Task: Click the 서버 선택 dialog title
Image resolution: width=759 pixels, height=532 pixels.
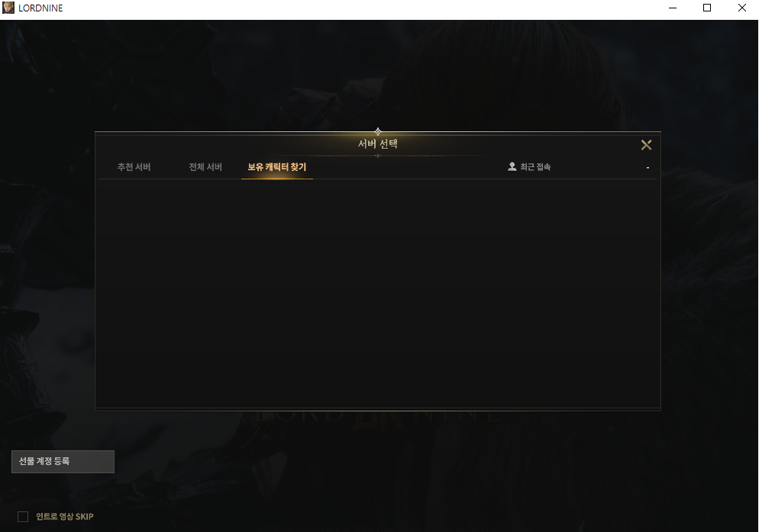Action: 378,143
